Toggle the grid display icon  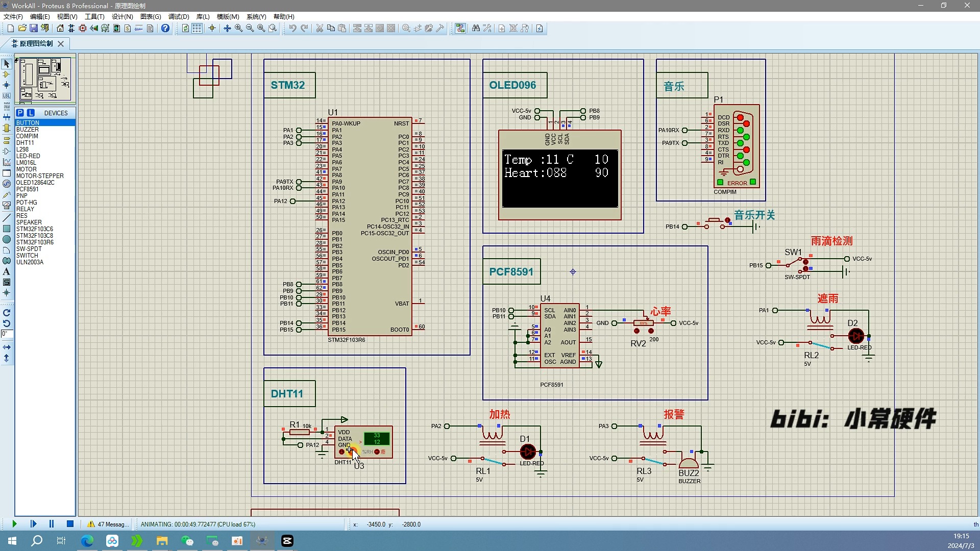(197, 29)
